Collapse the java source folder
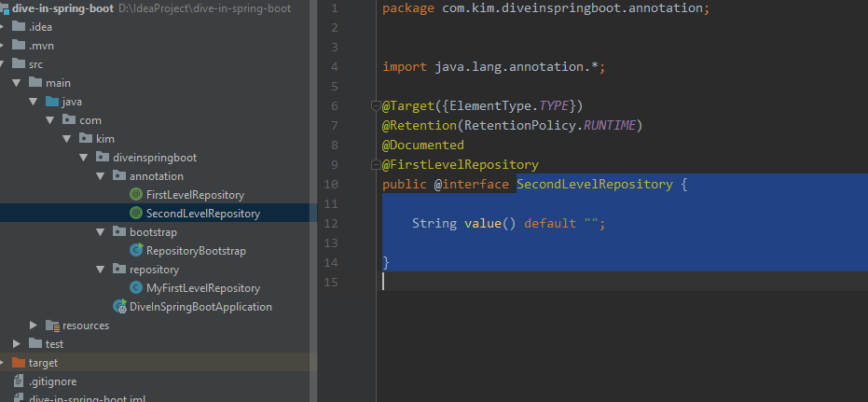Screen dimensions: 868x402 (x=34, y=102)
